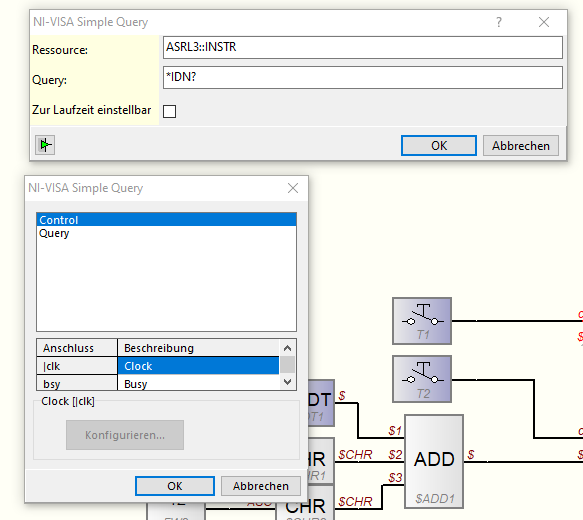Click the table scrollbar up arrow

click(x=287, y=348)
